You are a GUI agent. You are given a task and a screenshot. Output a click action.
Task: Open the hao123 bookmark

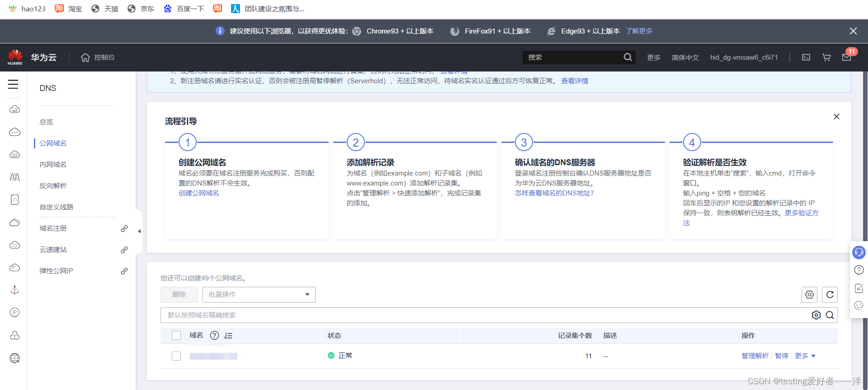[27, 9]
